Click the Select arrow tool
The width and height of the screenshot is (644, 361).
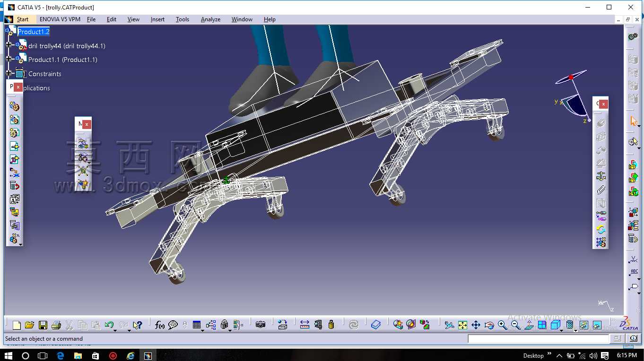634,121
